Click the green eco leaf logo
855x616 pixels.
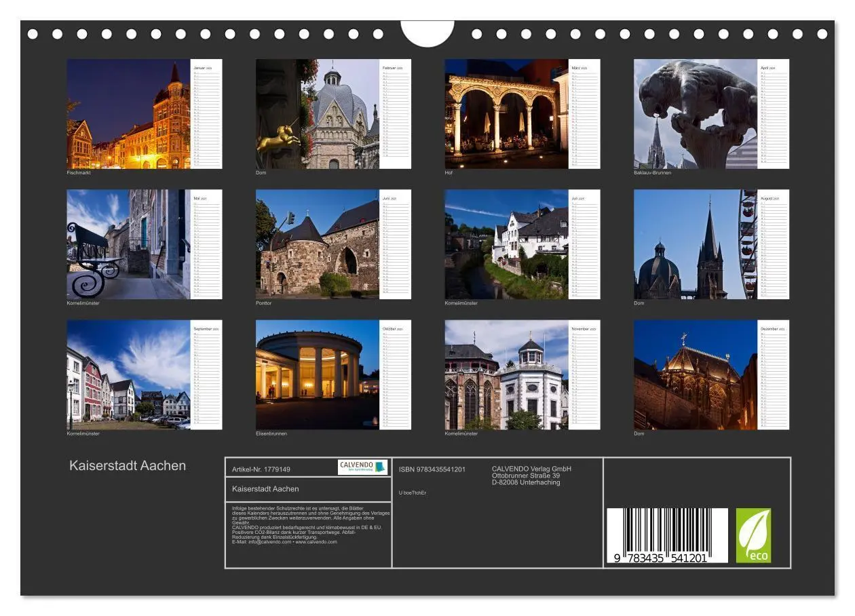(x=754, y=536)
